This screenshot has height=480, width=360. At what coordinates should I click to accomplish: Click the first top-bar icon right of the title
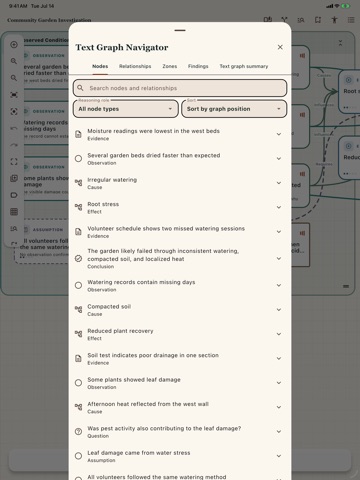click(268, 20)
